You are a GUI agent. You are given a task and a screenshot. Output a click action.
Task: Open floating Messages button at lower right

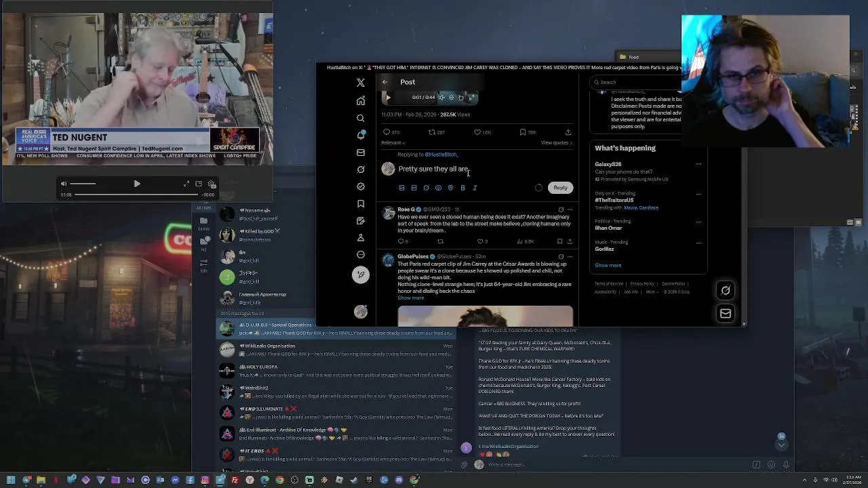coord(726,314)
